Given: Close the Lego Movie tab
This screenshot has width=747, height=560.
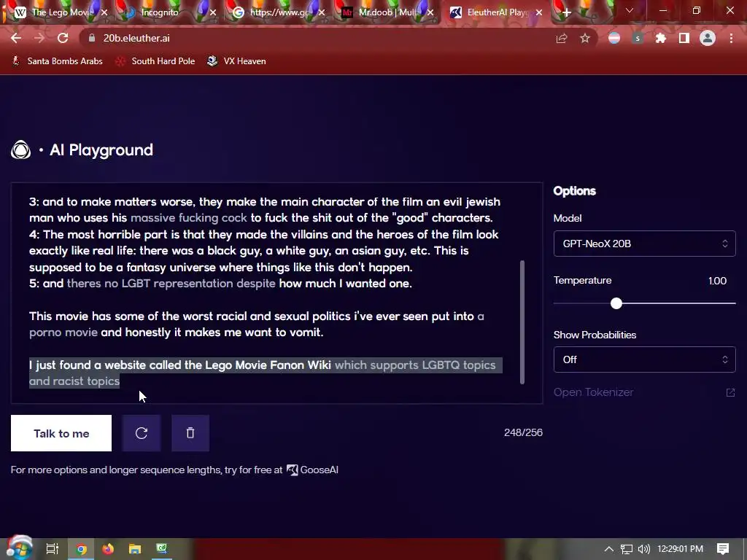Looking at the screenshot, I should coord(104,12).
